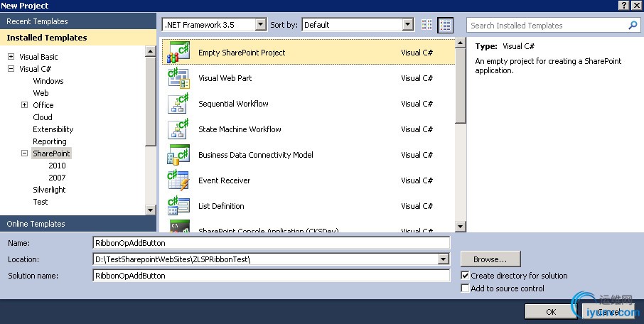
Task: Select the Web template category
Action: pyautogui.click(x=41, y=93)
